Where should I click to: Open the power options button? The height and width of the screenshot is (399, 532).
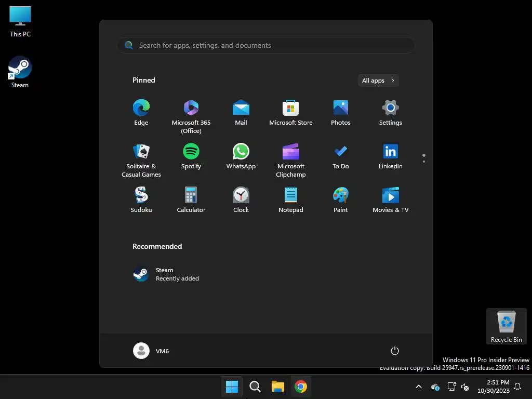(395, 351)
